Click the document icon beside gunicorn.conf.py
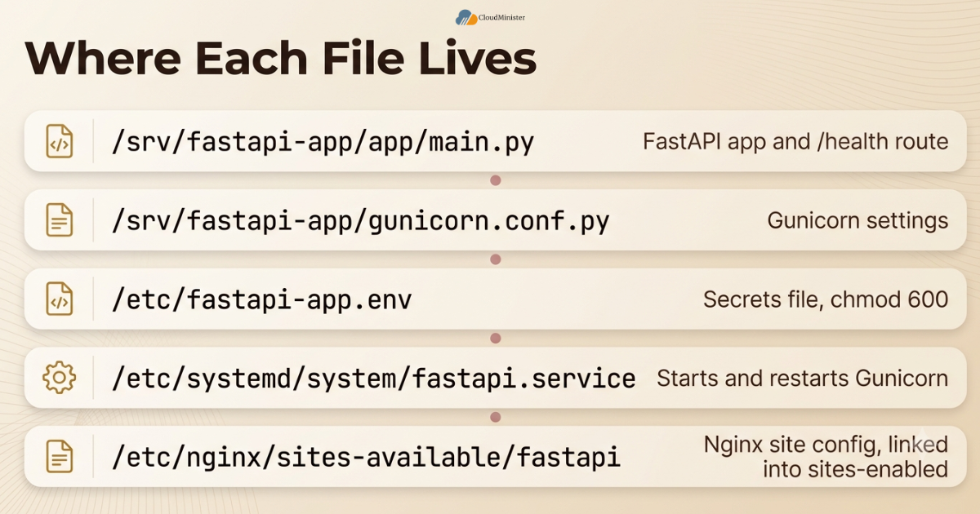Screen dimensions: 980x514 click(x=59, y=220)
